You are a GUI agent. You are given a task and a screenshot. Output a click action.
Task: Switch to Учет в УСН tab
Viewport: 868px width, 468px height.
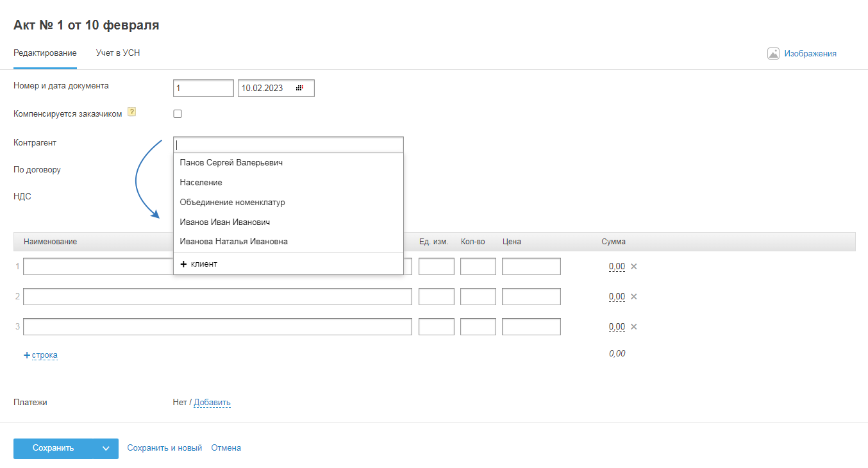(x=118, y=53)
